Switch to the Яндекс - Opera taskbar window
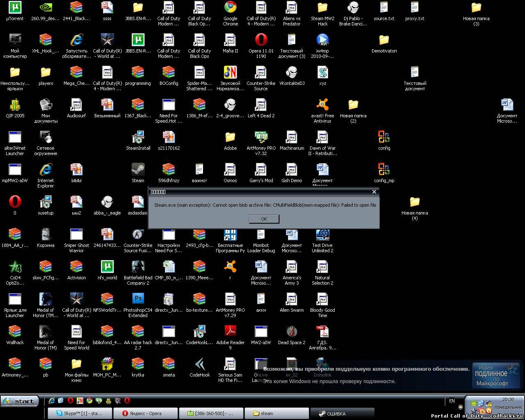525x420 pixels. pyautogui.click(x=146, y=413)
